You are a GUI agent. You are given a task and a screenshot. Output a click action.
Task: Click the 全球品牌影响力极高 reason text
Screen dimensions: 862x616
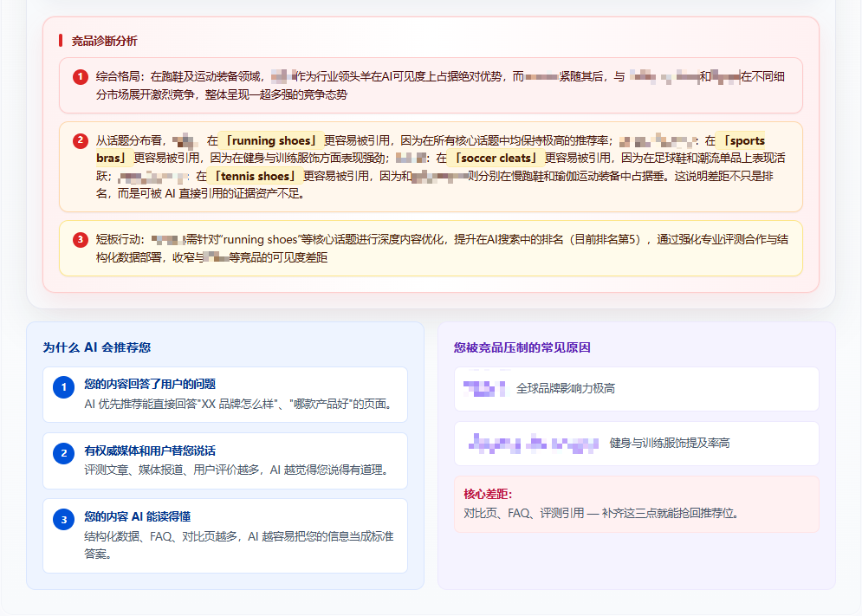(x=566, y=388)
